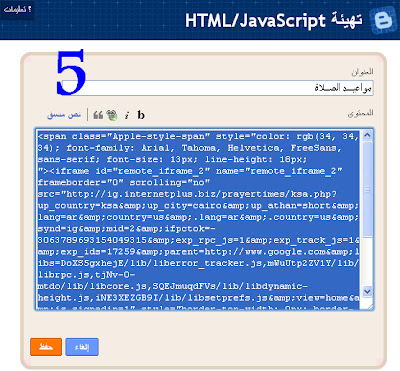Viewport: 400px width, 371px height.
Task: Click the insert image icon
Action: [x=112, y=115]
